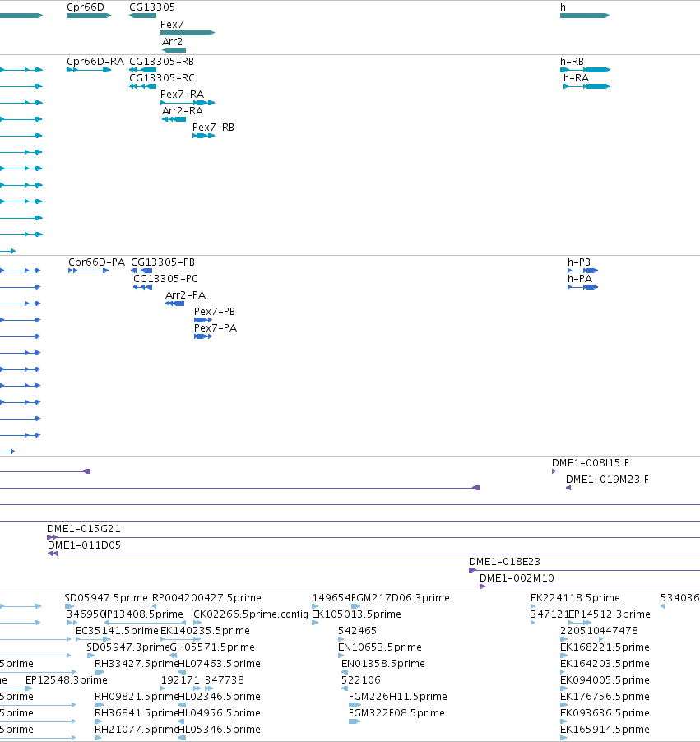
Task: Select the h-RB transcript label
Action: [572, 62]
